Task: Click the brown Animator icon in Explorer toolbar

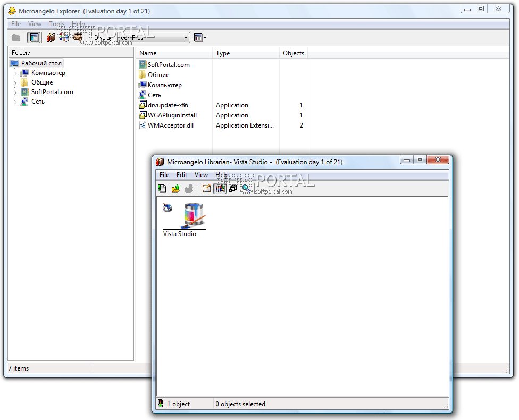Action: pos(78,38)
